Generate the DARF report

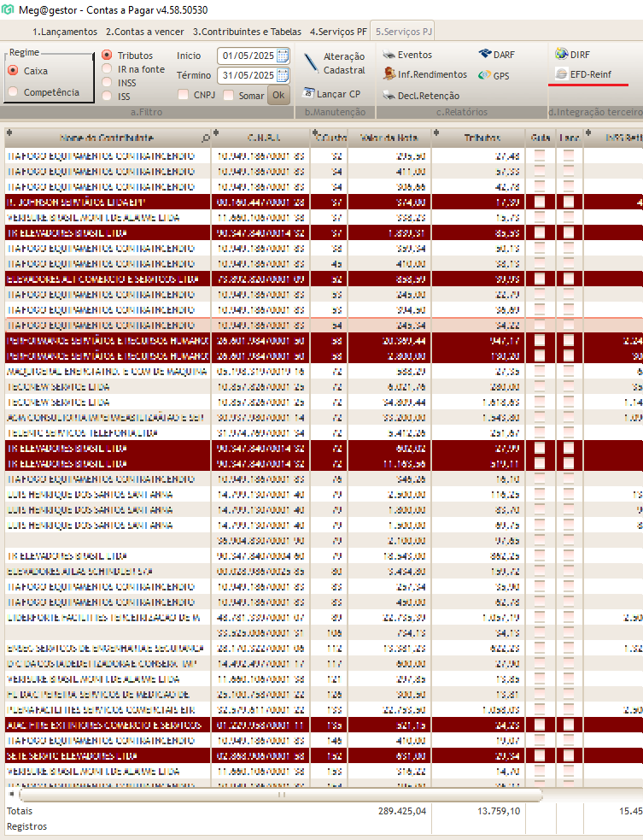pyautogui.click(x=485, y=55)
